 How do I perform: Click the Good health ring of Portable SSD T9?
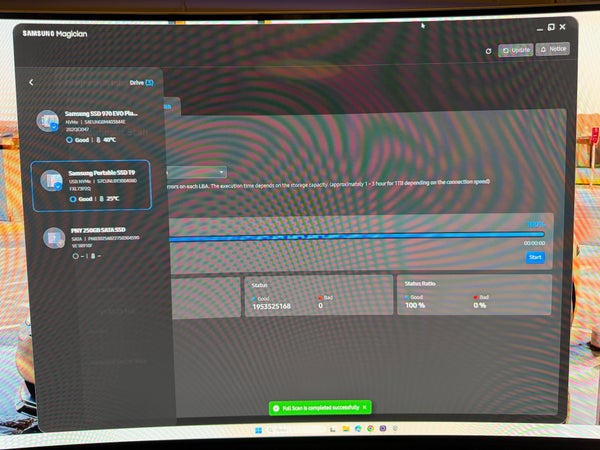pyautogui.click(x=73, y=199)
